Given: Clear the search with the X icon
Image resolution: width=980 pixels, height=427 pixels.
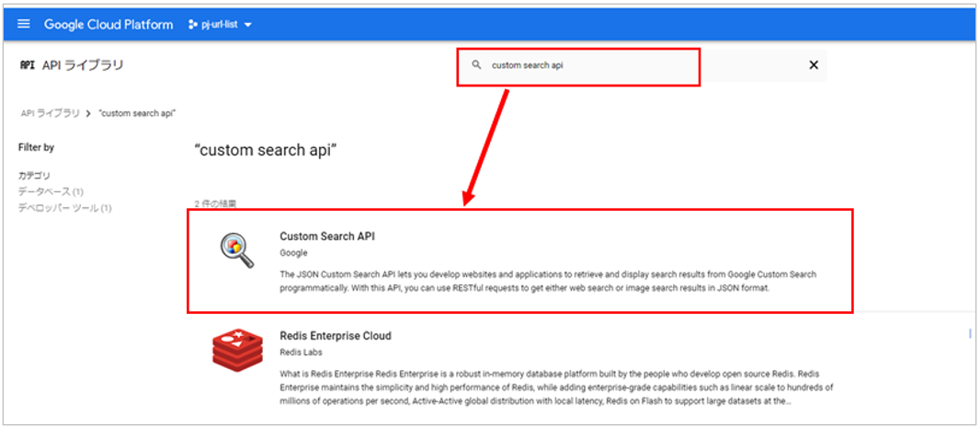Looking at the screenshot, I should tap(813, 65).
